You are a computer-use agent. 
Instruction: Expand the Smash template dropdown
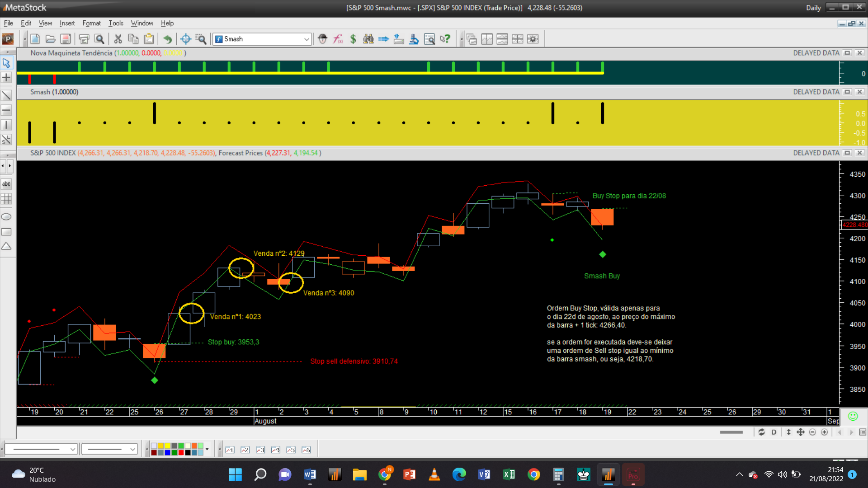coord(307,39)
